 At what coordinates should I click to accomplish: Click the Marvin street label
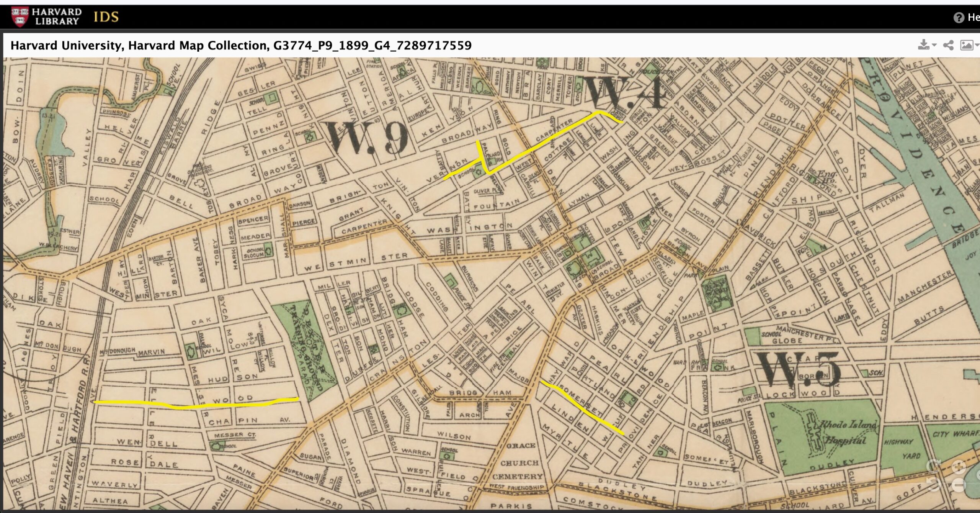pyautogui.click(x=151, y=352)
